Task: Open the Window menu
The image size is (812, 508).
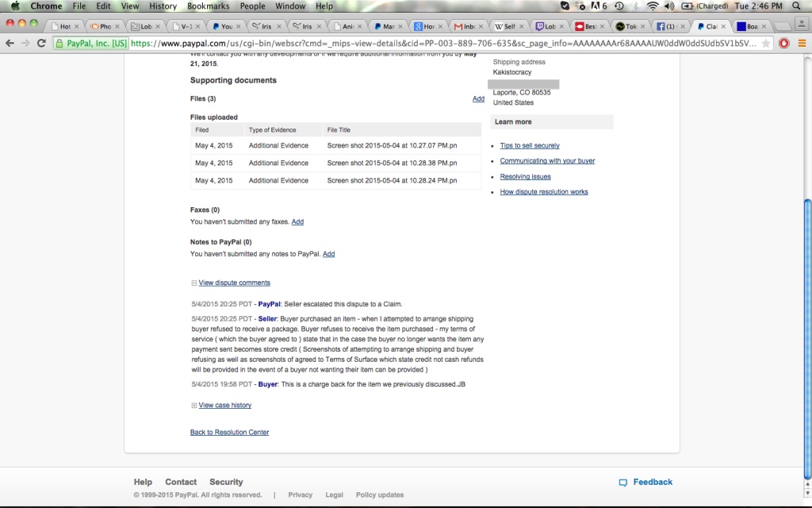Action: (290, 6)
